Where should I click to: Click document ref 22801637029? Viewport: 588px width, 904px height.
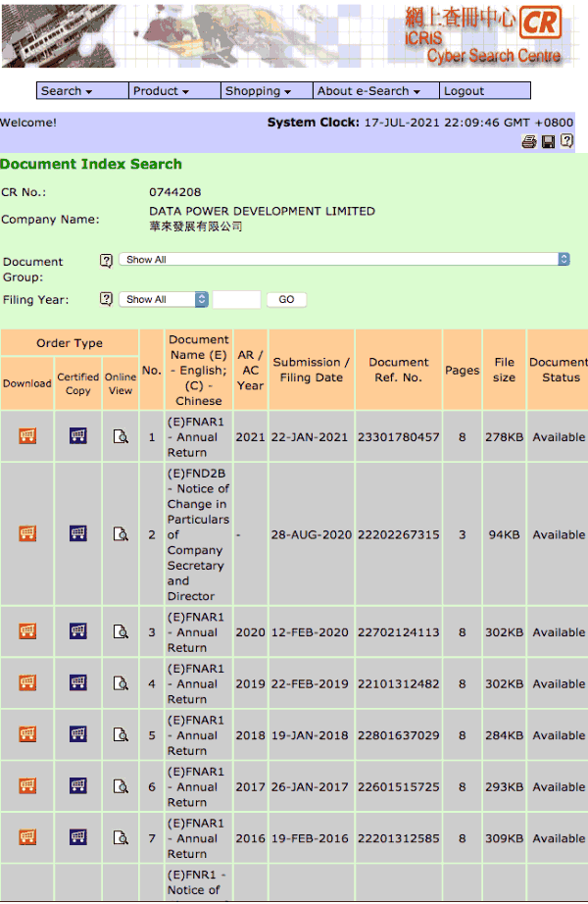398,735
